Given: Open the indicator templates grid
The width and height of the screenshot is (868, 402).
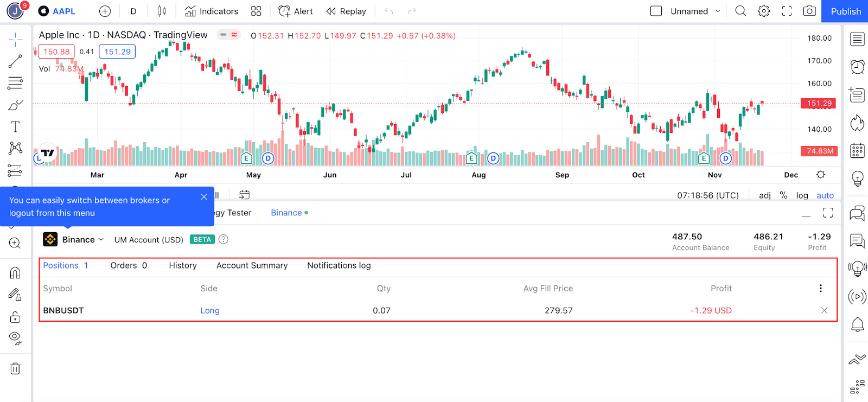Looking at the screenshot, I should 256,11.
